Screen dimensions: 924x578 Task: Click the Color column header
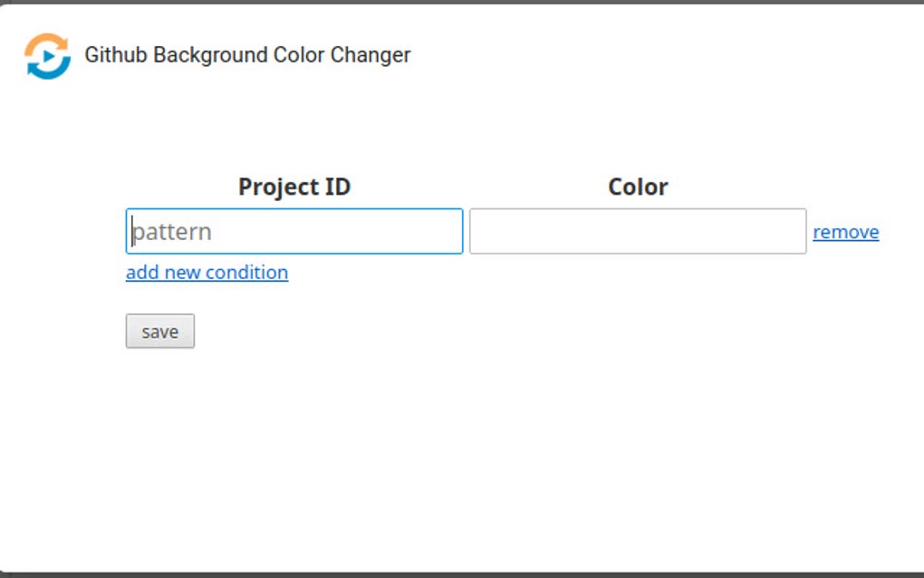[x=638, y=187]
